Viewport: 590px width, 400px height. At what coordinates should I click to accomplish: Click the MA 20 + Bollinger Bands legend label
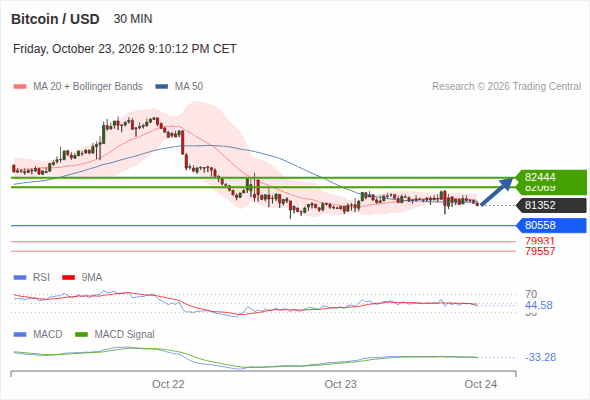(x=88, y=87)
